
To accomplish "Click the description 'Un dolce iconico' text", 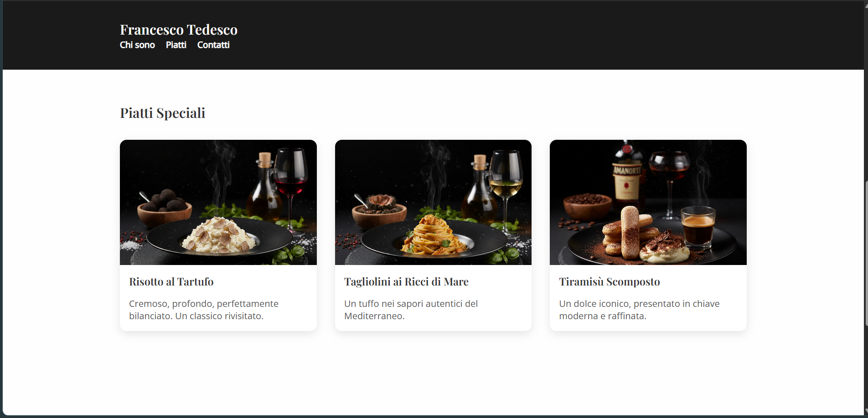I will pos(639,310).
